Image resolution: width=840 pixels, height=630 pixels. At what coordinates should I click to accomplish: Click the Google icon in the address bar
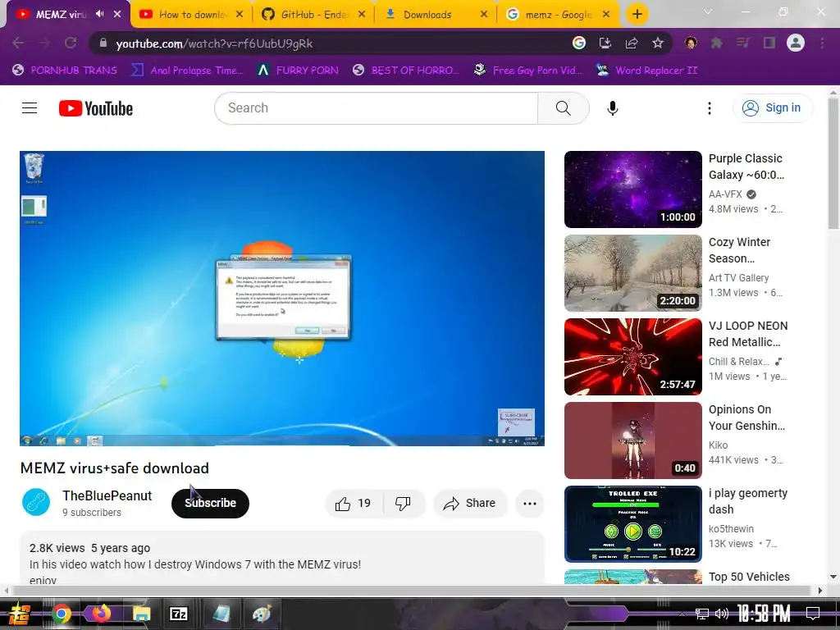tap(579, 43)
